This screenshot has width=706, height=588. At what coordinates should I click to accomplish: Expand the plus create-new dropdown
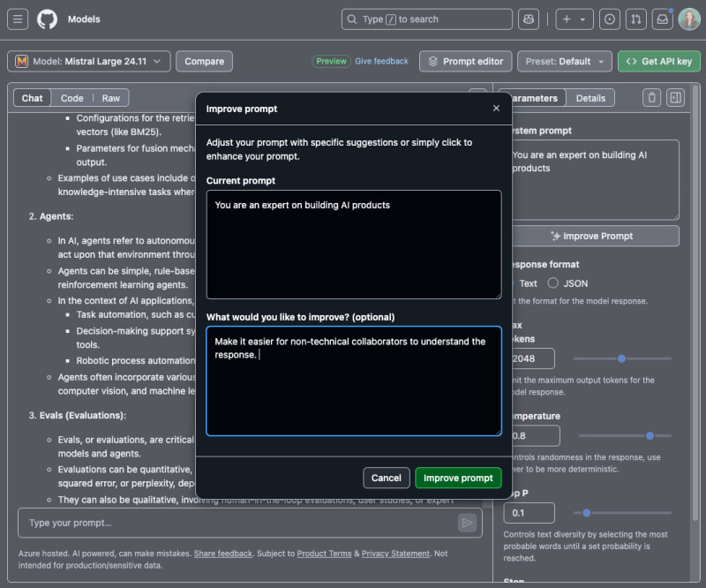tap(574, 19)
